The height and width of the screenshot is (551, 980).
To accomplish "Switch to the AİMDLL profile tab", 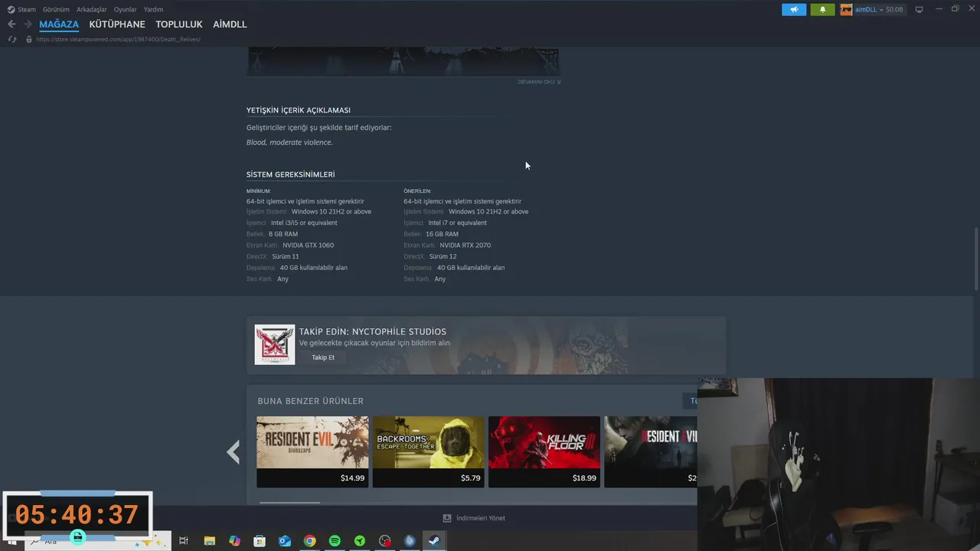I will [230, 24].
